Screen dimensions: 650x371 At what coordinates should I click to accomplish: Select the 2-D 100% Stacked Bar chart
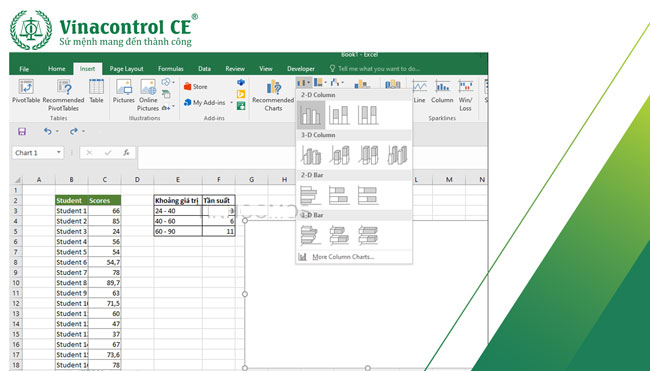(x=368, y=195)
